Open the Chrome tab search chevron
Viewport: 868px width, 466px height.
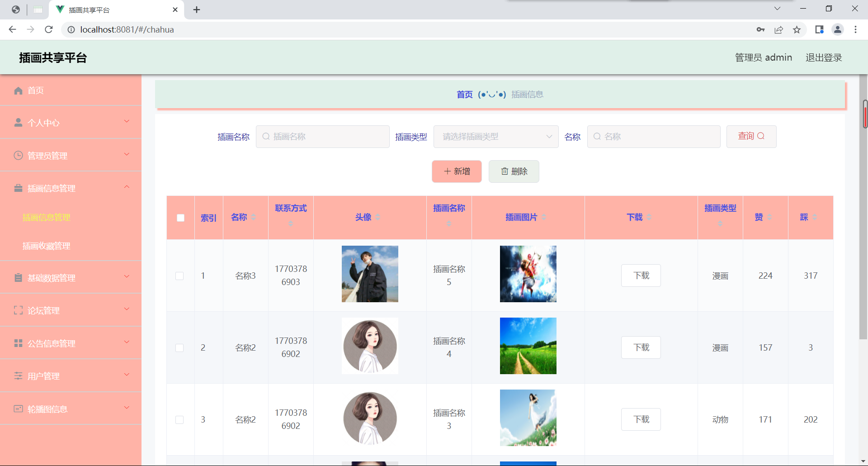pyautogui.click(x=777, y=9)
